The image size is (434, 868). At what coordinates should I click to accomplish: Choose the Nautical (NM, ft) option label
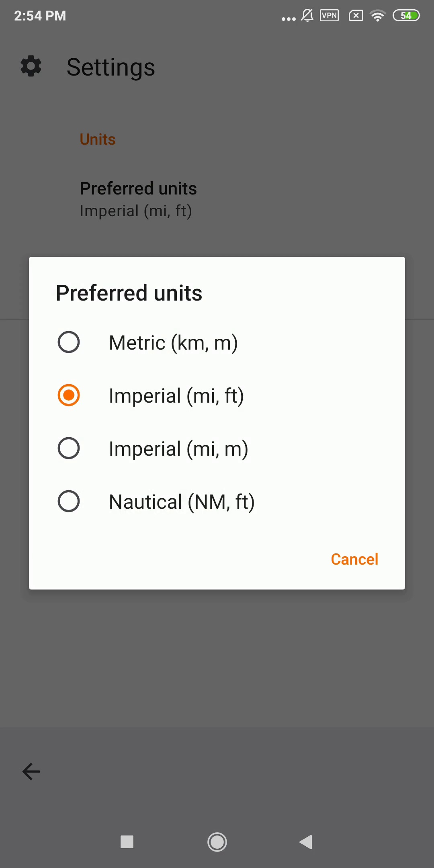pyautogui.click(x=182, y=502)
